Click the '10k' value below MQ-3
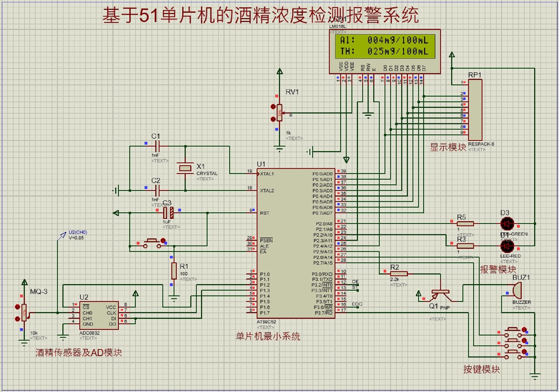Image resolution: width=559 pixels, height=392 pixels. (34, 333)
